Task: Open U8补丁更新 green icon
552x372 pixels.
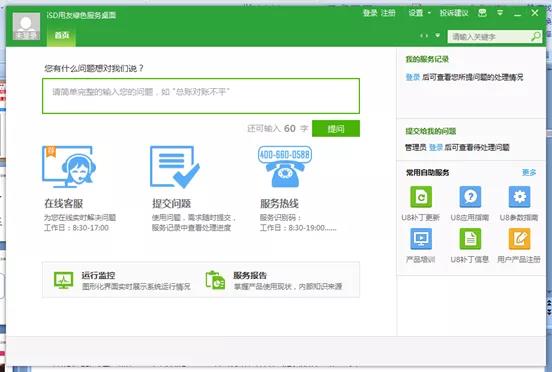Action: (421, 197)
